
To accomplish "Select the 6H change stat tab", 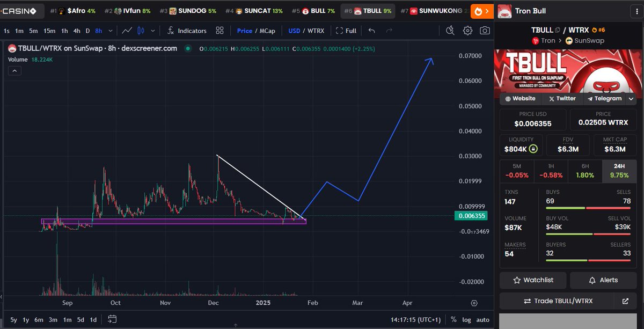I will point(585,171).
